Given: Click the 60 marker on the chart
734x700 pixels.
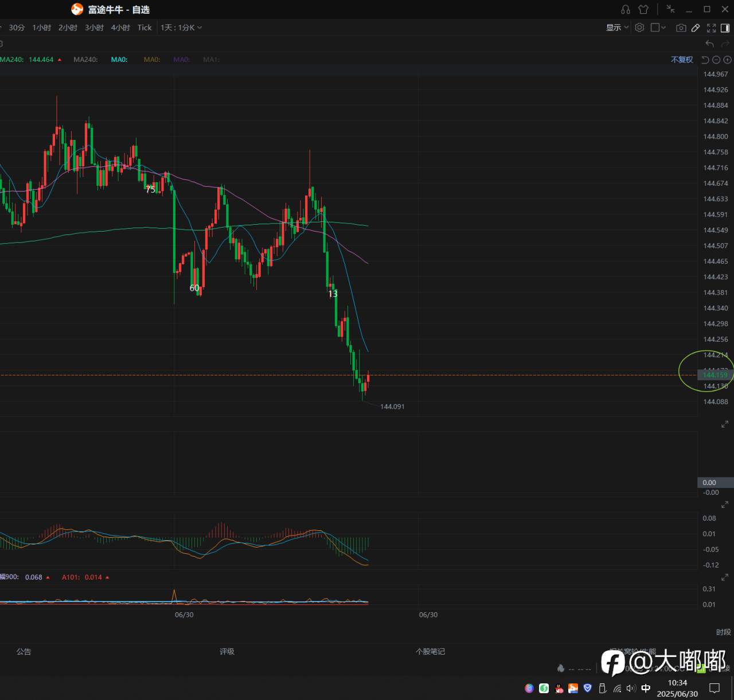Looking at the screenshot, I should click(194, 288).
